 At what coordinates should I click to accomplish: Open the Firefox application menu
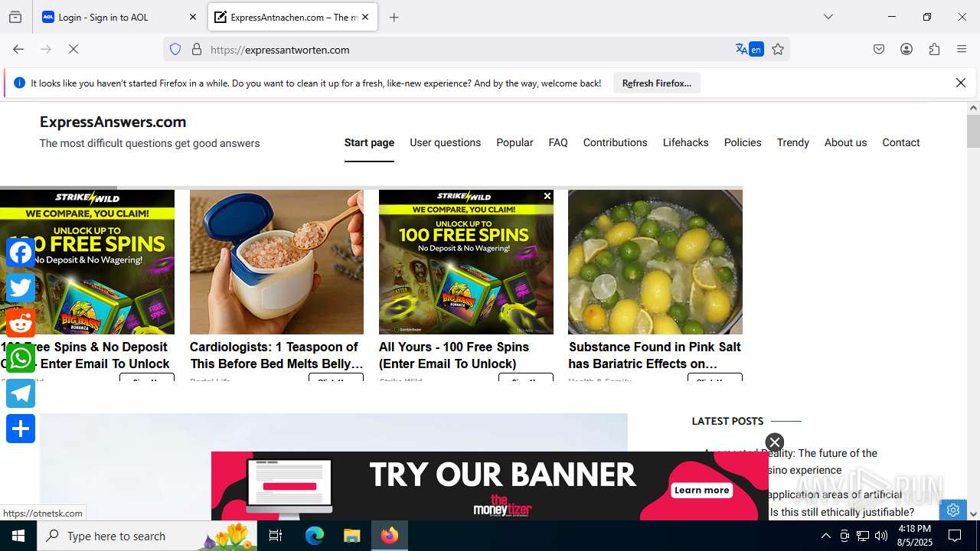click(x=962, y=50)
